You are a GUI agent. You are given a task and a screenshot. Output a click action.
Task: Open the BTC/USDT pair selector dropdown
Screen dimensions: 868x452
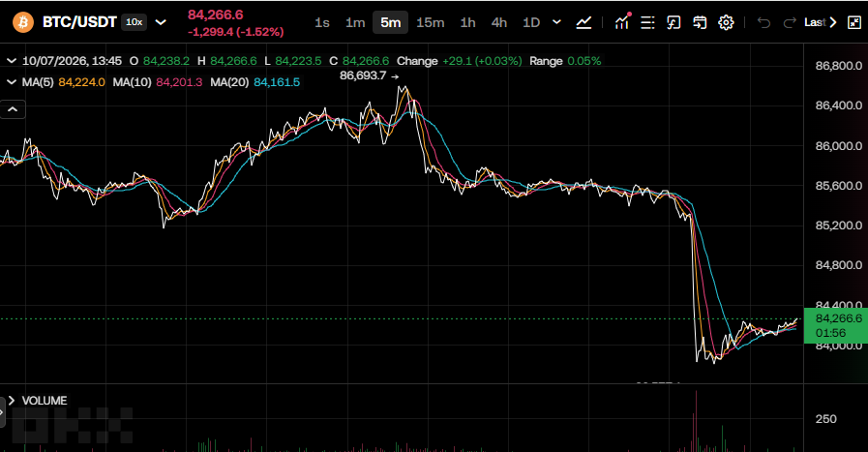[161, 22]
